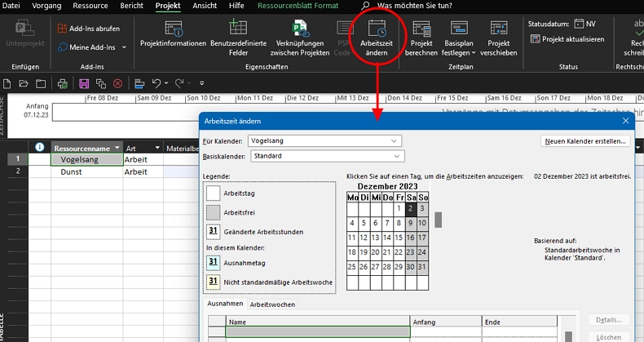Click the Details button
Screen dimensions: 644x342
pyautogui.click(x=609, y=320)
